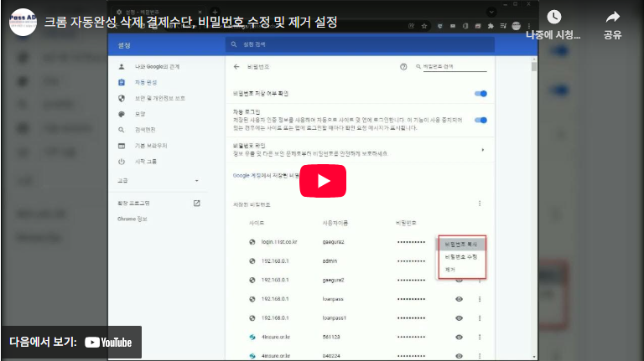Image resolution: width=644 pixels, height=361 pixels.
Task: Open extensions puzzle icon in Chrome toolbar
Action: [x=491, y=26]
